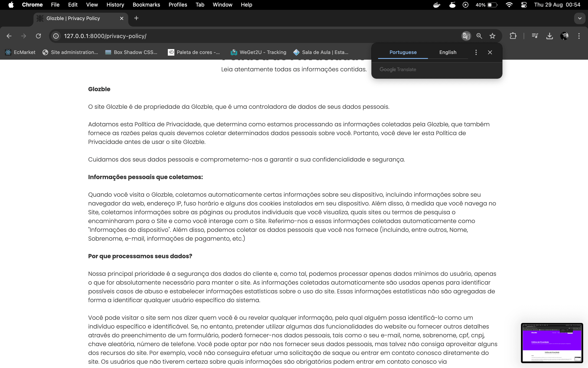Viewport: 588px width, 368px height.
Task: Open the Help menu
Action: click(246, 5)
